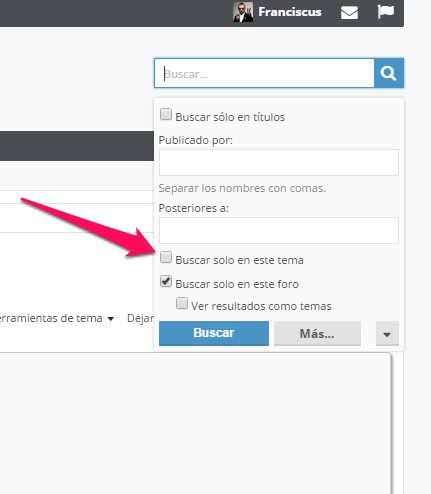Viewport: 431px width, 494px height.
Task: Click the magnifying glass search icon
Action: (x=389, y=73)
